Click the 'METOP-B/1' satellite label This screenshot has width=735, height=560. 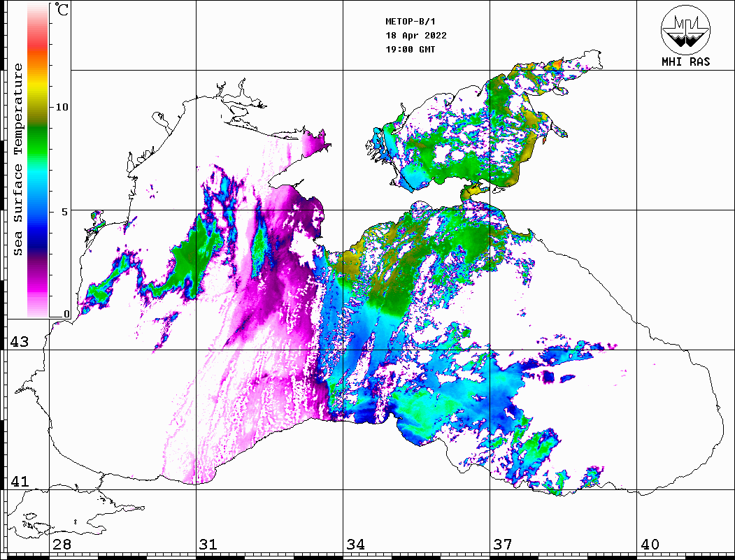tap(411, 22)
